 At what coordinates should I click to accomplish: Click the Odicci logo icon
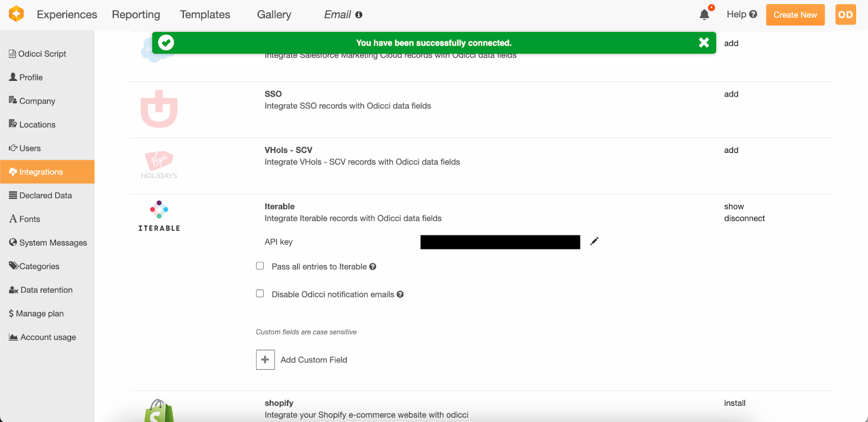(16, 14)
